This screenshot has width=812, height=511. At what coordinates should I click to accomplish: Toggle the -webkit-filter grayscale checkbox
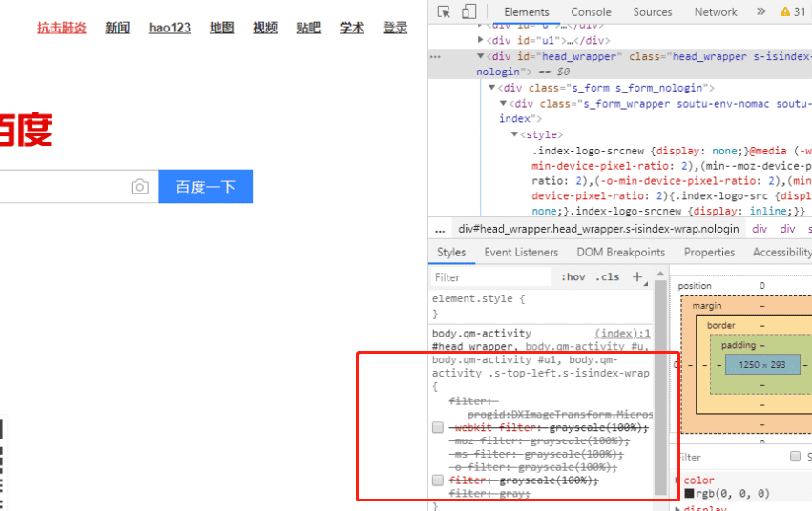438,427
